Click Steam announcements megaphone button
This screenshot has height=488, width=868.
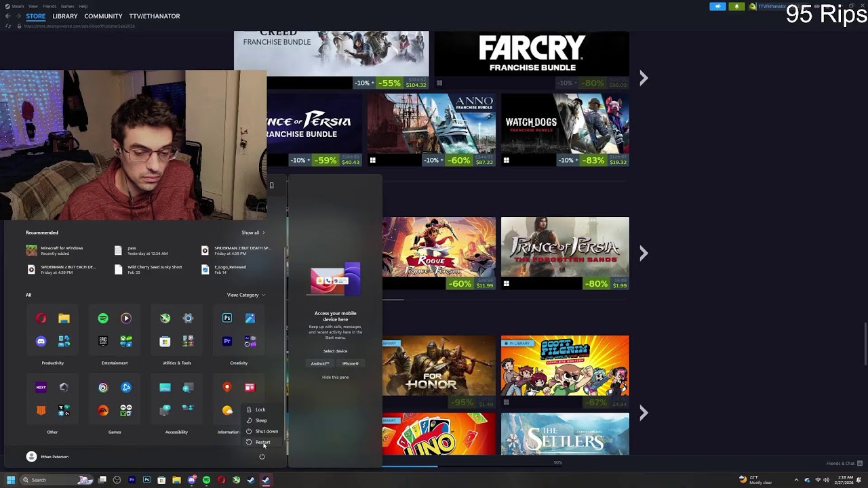click(717, 6)
